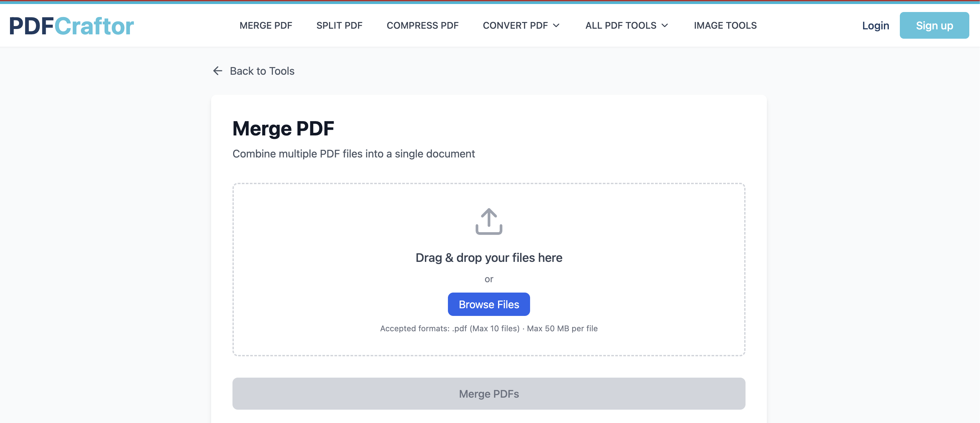Click the dashed file drop zone border
The height and width of the screenshot is (423, 980).
click(489, 183)
